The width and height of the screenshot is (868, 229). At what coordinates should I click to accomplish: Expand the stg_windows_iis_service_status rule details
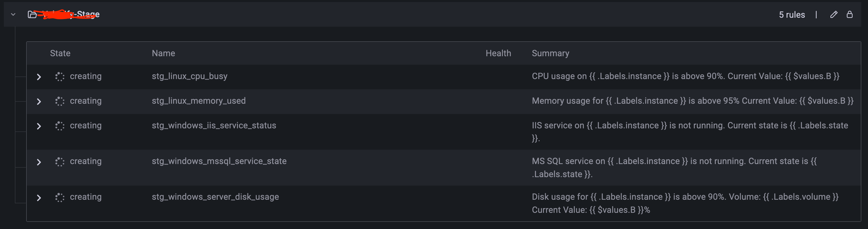(39, 126)
